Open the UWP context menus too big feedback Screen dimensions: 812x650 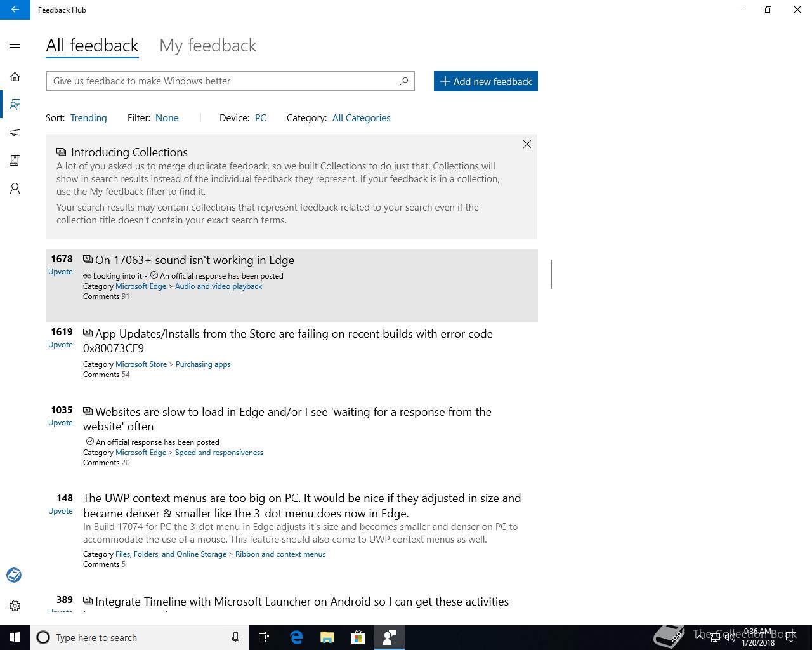tap(302, 506)
